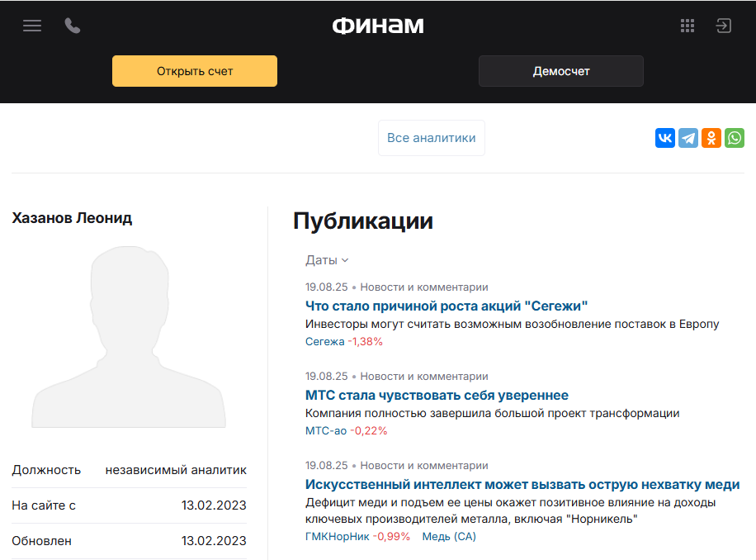
Task: Click the text независимый аналитик
Action: (x=176, y=470)
